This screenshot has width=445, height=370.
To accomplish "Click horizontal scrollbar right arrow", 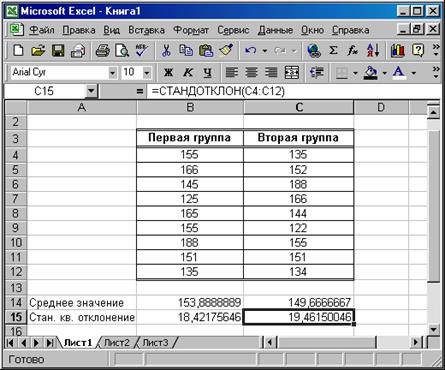I will (x=416, y=342).
